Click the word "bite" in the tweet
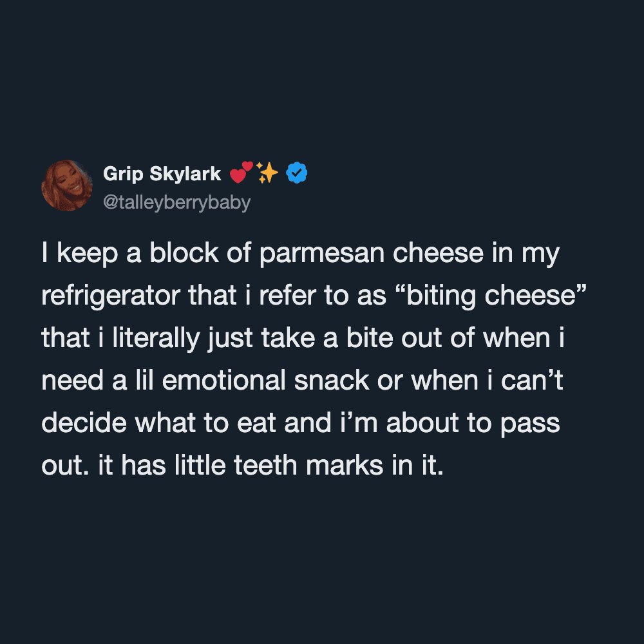Image resolution: width=644 pixels, height=644 pixels. click(x=370, y=339)
